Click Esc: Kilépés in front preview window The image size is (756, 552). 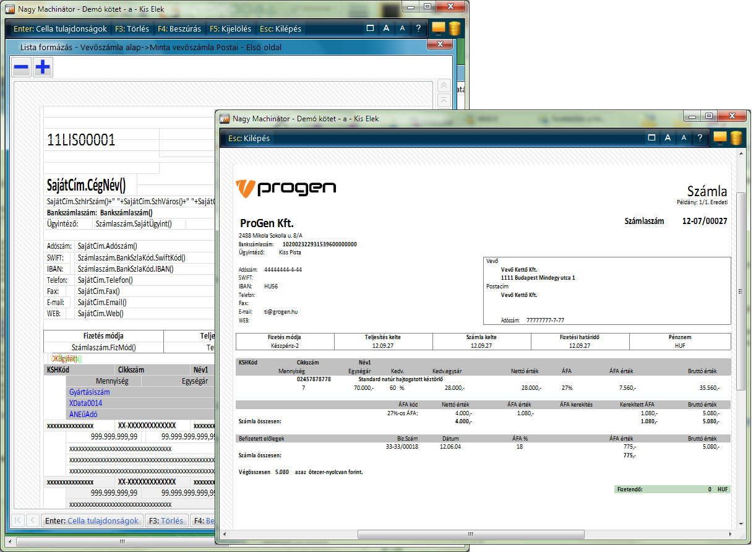[249, 139]
